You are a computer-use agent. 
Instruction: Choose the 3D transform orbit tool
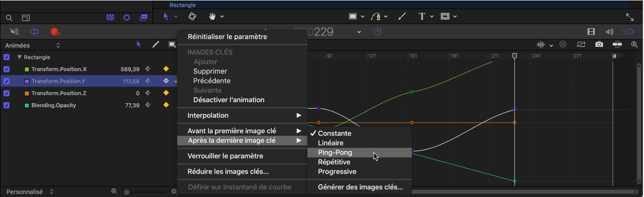point(193,16)
